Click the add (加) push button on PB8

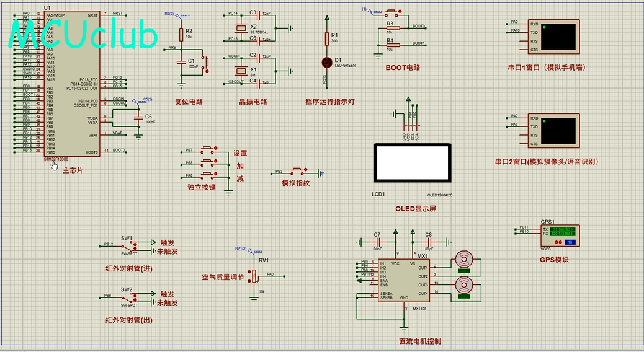(208, 162)
